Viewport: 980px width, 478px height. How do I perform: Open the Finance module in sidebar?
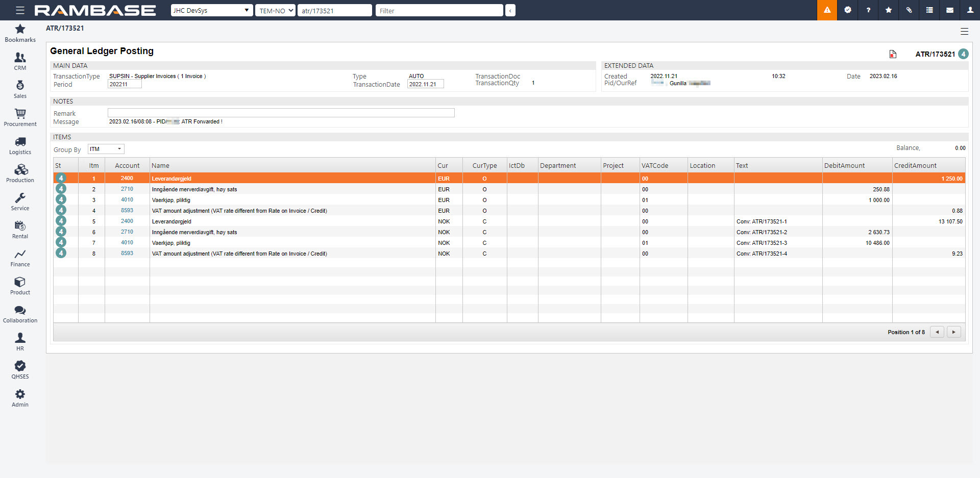pos(20,258)
